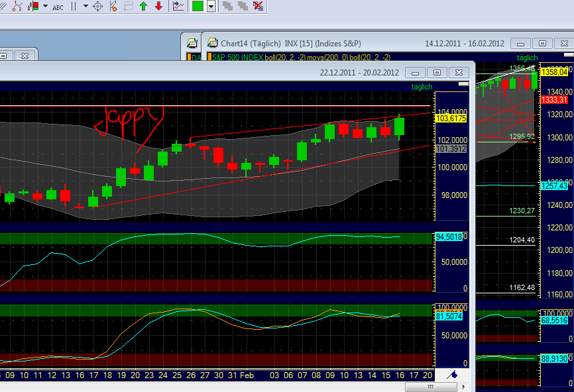Viewport: 574px width, 392px height.
Task: Select the cut objects tool
Action: (113, 6)
